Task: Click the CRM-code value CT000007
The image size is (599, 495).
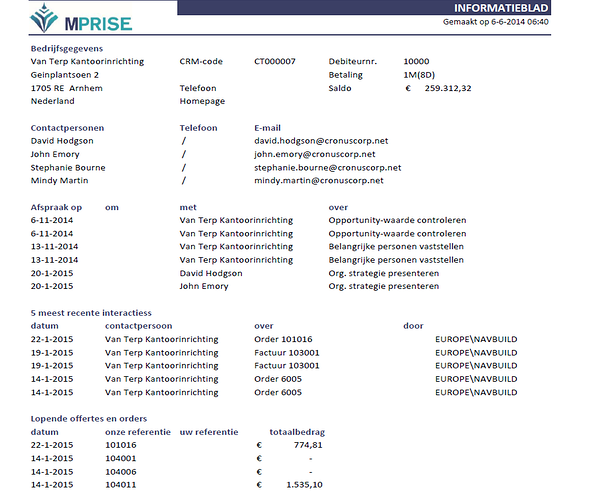Action: pyautogui.click(x=275, y=61)
